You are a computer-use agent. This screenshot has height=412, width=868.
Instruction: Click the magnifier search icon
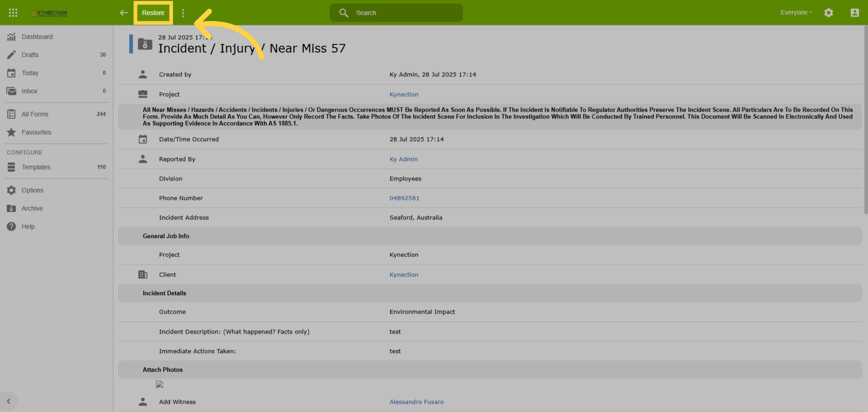[344, 13]
